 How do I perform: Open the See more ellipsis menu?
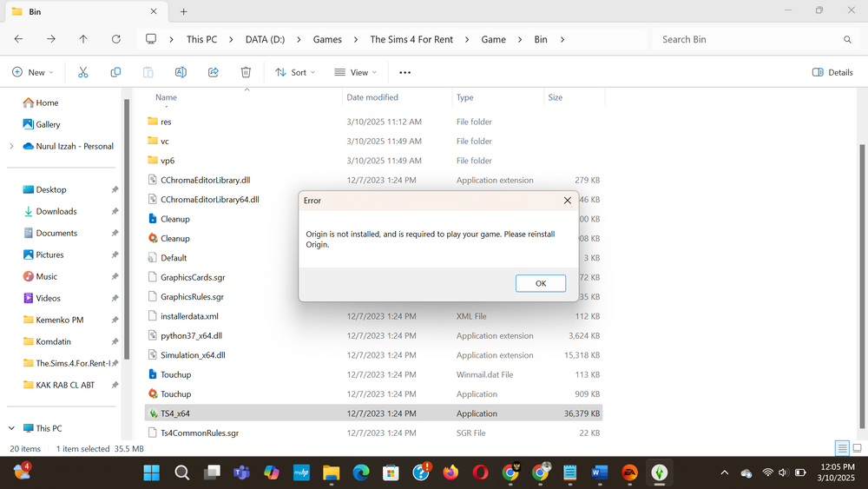(405, 72)
